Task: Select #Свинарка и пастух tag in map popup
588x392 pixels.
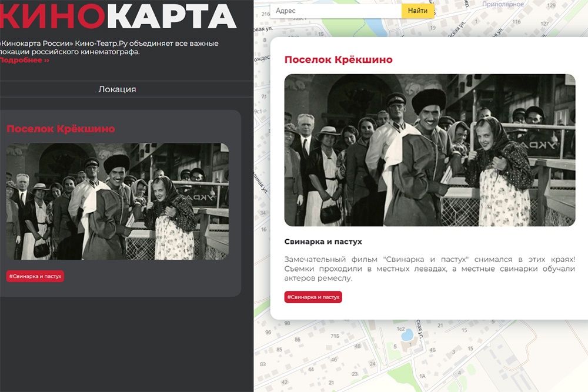Action: 313,297
